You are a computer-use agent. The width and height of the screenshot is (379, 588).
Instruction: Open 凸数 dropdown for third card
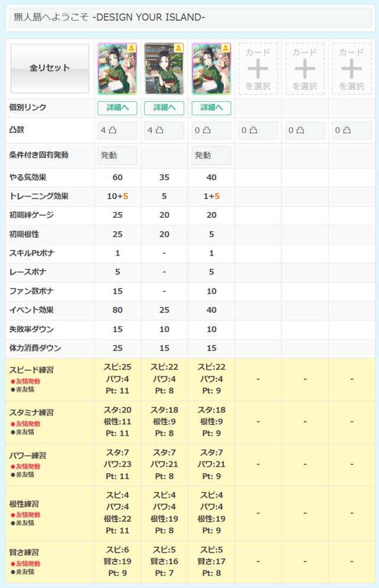211,130
